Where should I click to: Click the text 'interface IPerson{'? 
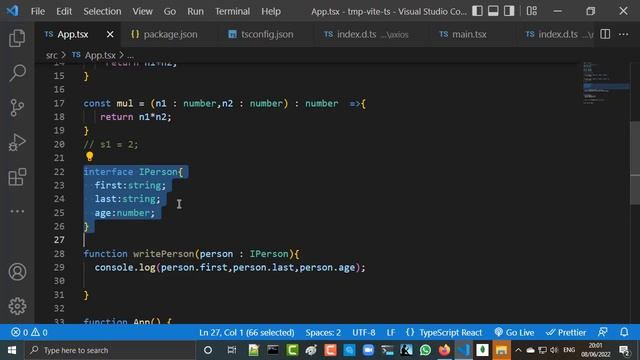[x=133, y=172]
